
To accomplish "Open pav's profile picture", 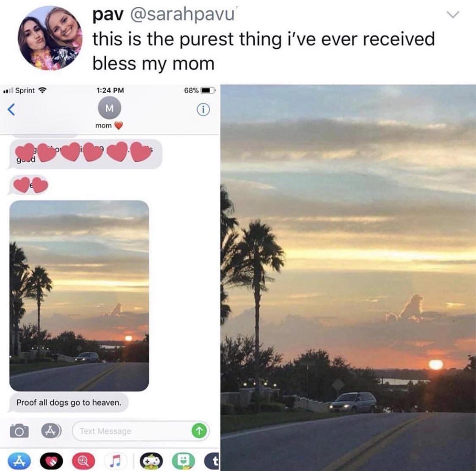I will (x=50, y=38).
